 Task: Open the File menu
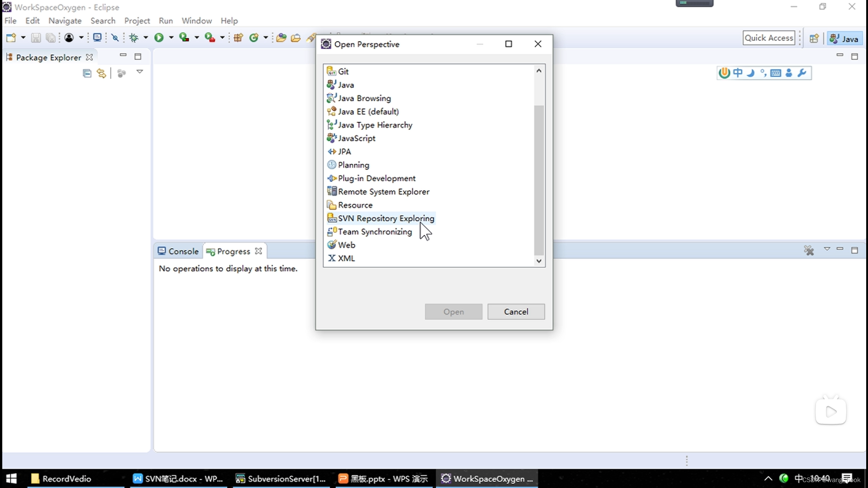pos(10,21)
